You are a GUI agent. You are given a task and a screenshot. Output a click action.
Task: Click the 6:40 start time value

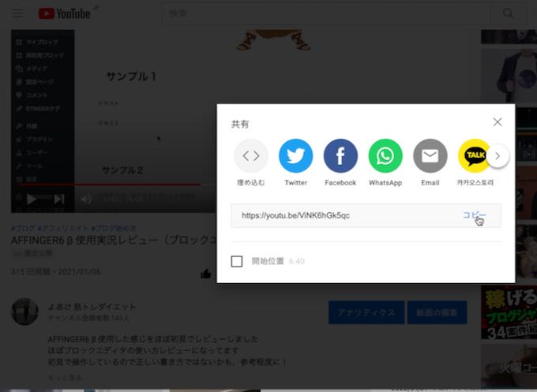(x=297, y=261)
